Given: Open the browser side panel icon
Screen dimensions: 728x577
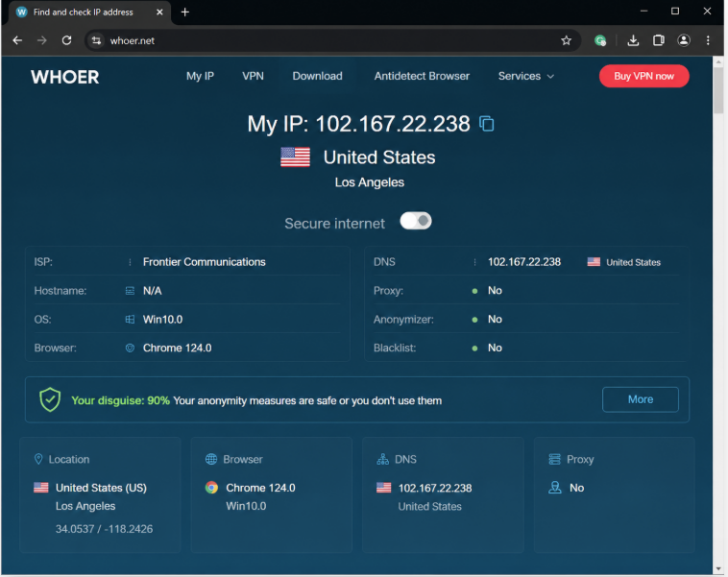Looking at the screenshot, I should (658, 40).
